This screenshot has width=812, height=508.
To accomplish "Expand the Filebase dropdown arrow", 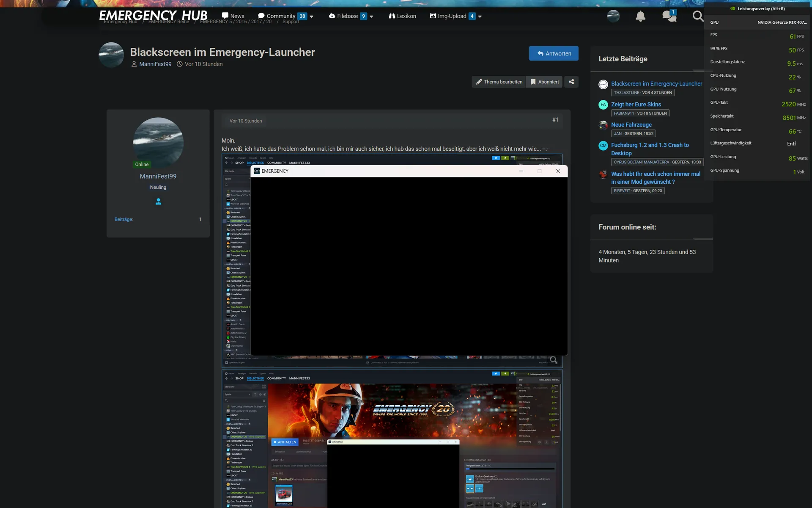I will (371, 17).
